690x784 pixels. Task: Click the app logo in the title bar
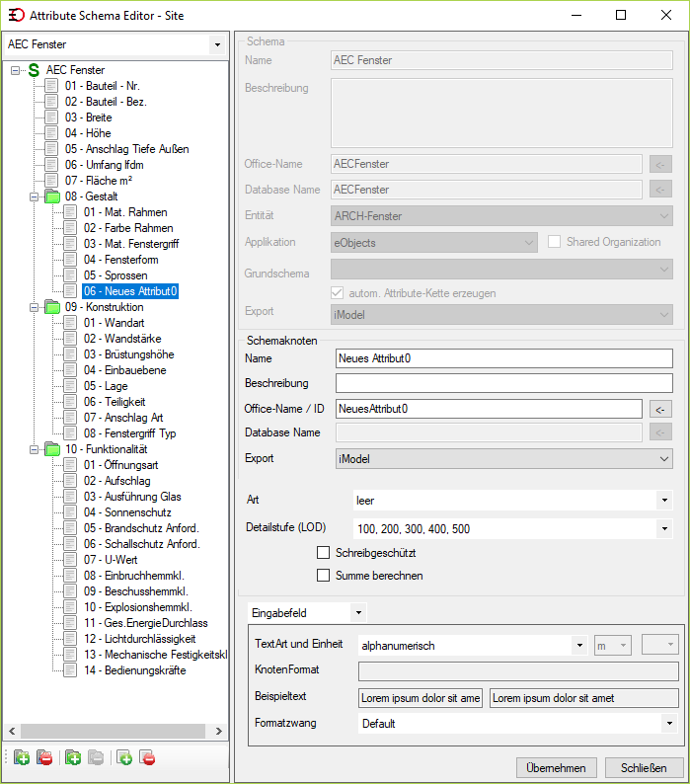coord(16,16)
